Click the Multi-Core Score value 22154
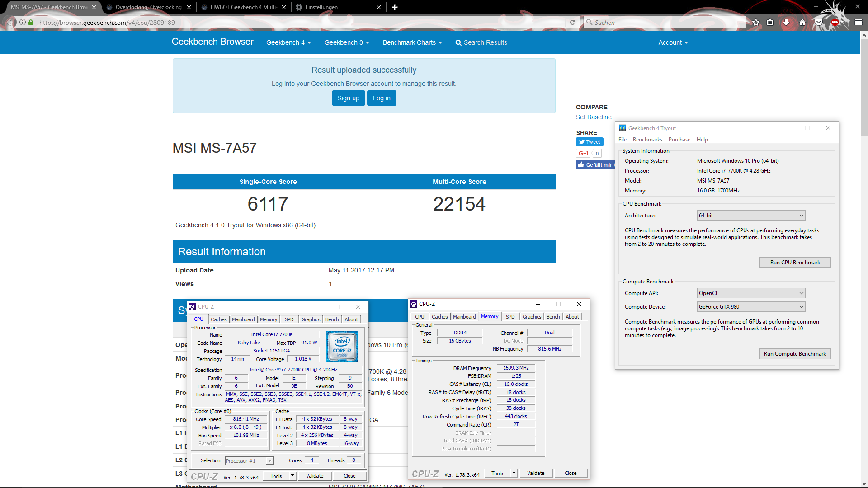Image resolution: width=868 pixels, height=488 pixels. pyautogui.click(x=459, y=204)
